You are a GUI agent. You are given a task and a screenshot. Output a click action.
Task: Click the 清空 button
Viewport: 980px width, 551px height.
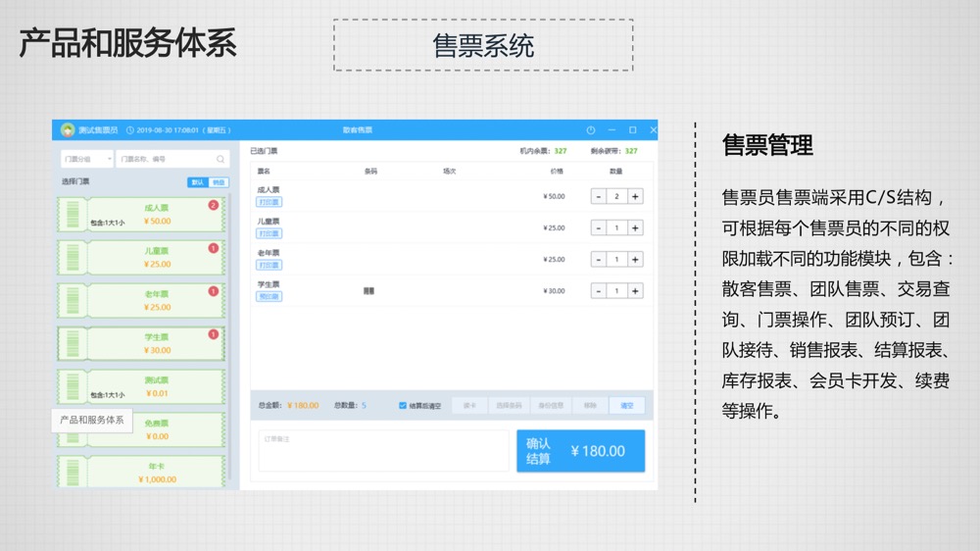pos(627,405)
